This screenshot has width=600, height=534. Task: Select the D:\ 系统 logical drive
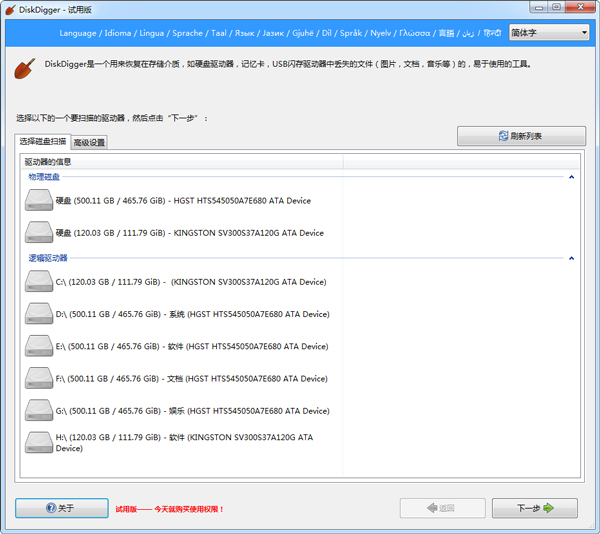pos(183,314)
